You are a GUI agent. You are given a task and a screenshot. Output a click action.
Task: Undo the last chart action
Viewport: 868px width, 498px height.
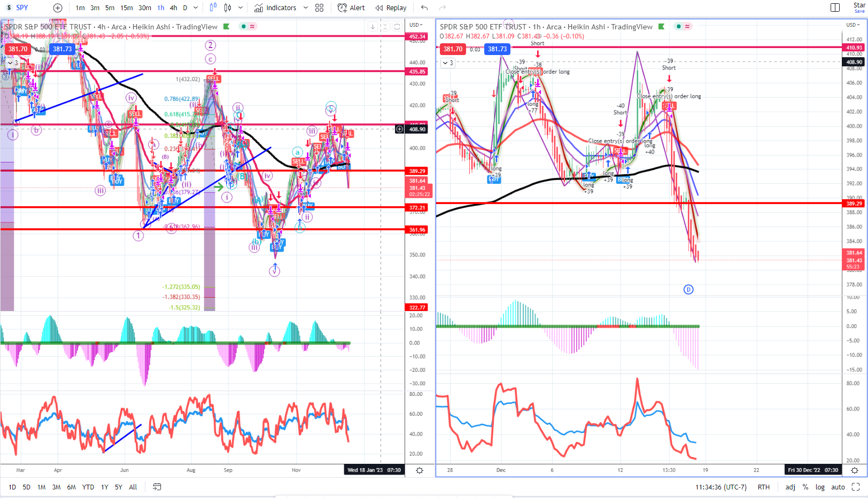coord(424,7)
